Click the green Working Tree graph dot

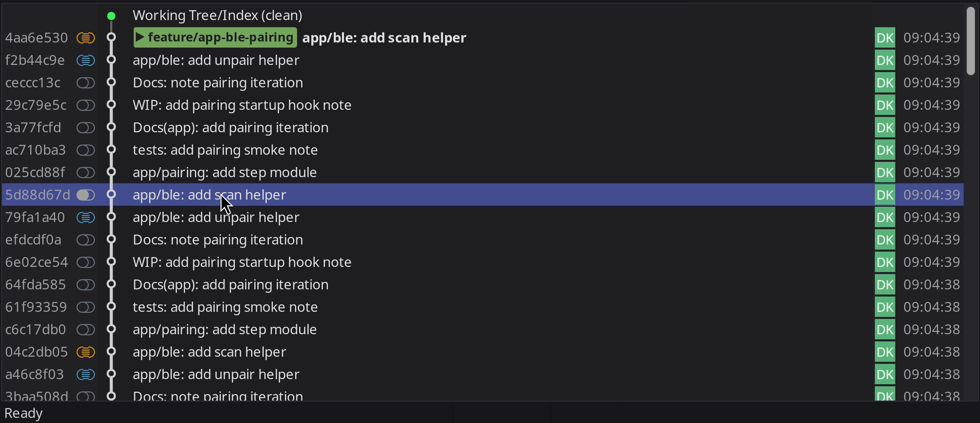111,16
